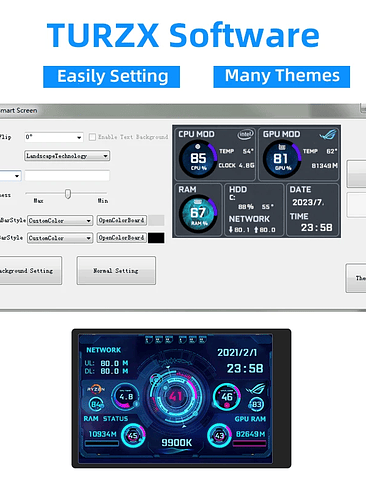Click the theme preview thumbnail
Screen dimensions: 366x488
click(x=256, y=182)
